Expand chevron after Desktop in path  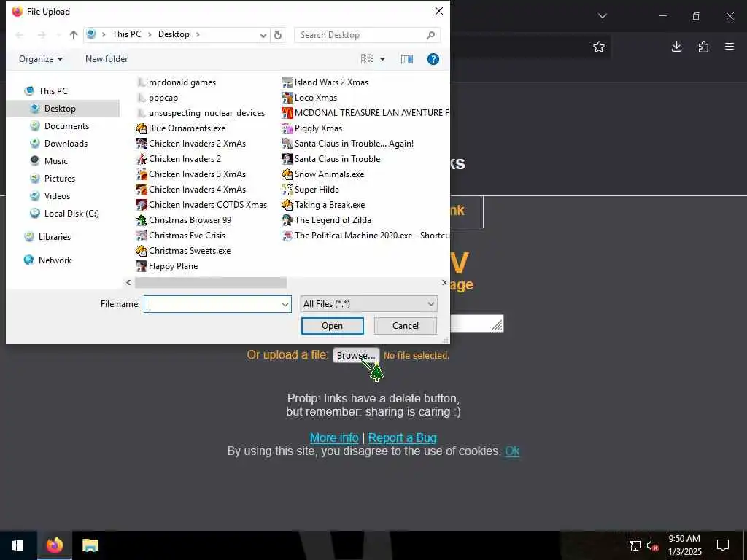coord(198,34)
